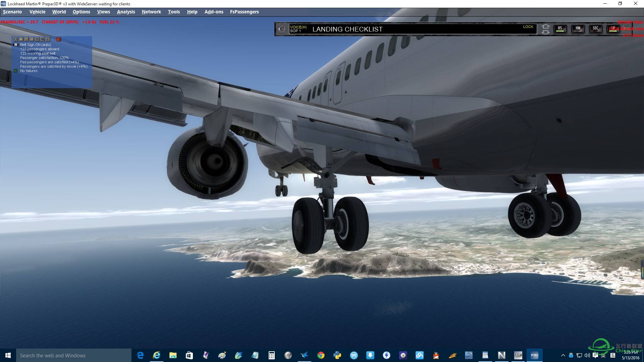
Task: Click the food service icon in FsPassengers panel
Action: click(26, 39)
